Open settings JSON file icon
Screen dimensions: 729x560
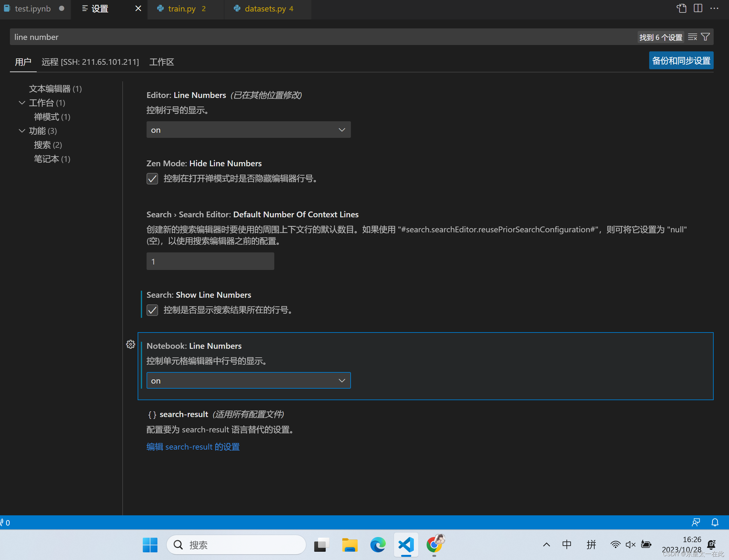coord(681,8)
